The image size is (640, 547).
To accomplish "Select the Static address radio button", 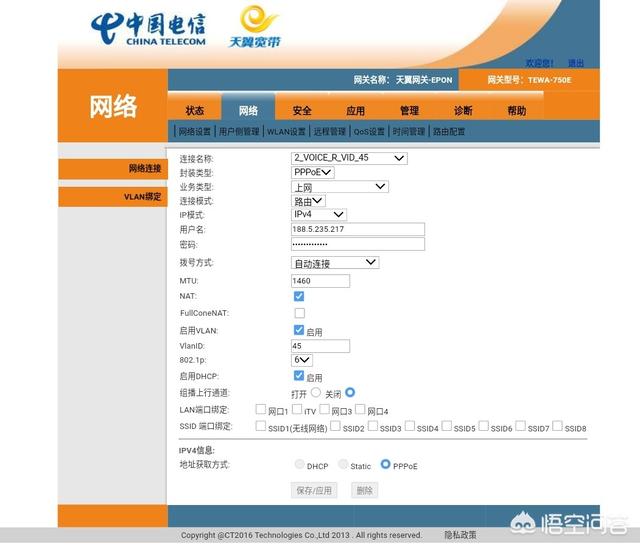I will click(343, 464).
